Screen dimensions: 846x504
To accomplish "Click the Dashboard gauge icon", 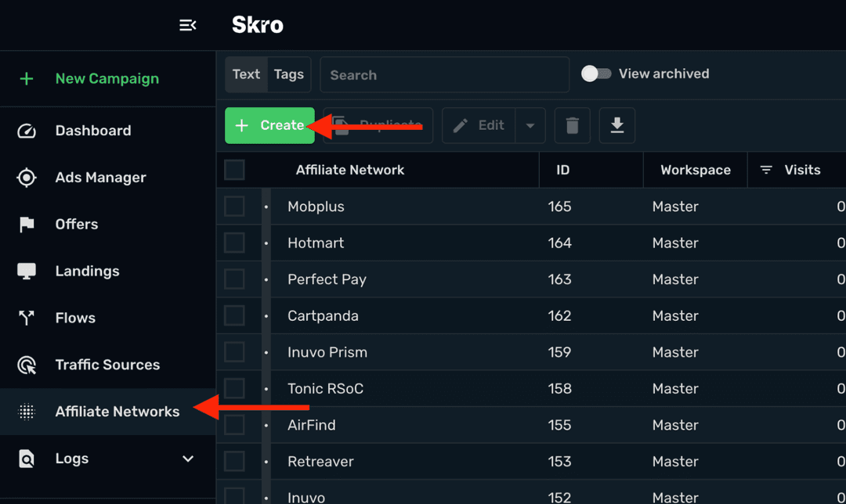I will tap(27, 131).
